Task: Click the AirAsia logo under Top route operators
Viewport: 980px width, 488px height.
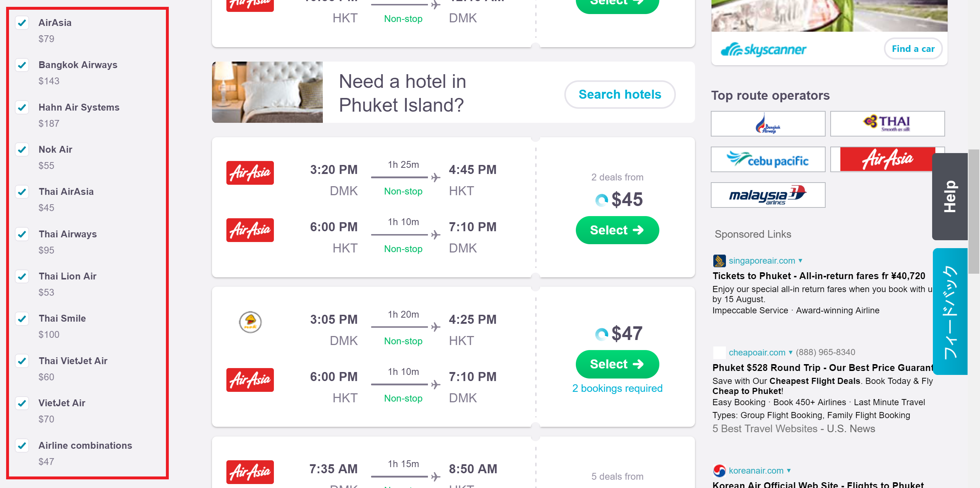Action: (887, 160)
